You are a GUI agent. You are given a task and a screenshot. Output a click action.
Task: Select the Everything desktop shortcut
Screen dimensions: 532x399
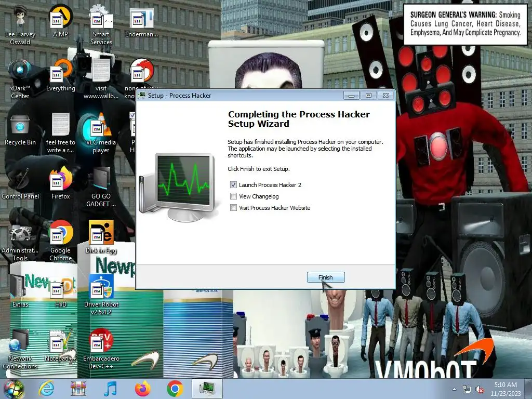point(60,76)
